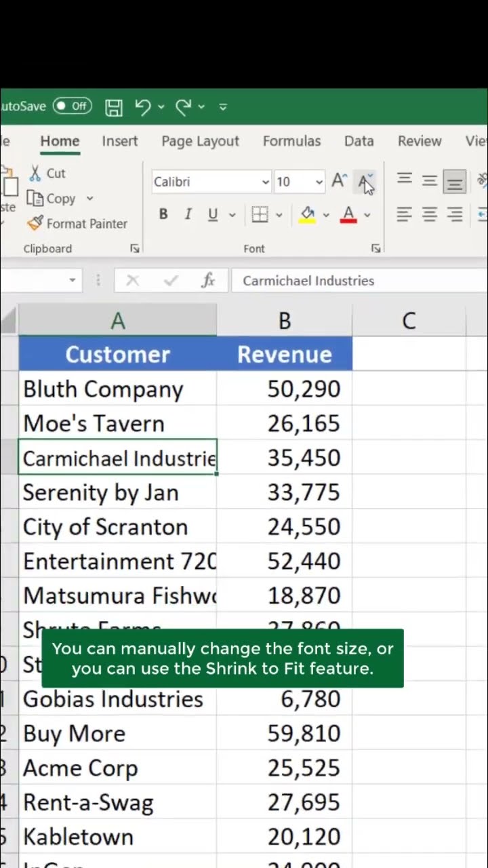Open Customize Quick Access Toolbar menu

(x=224, y=106)
